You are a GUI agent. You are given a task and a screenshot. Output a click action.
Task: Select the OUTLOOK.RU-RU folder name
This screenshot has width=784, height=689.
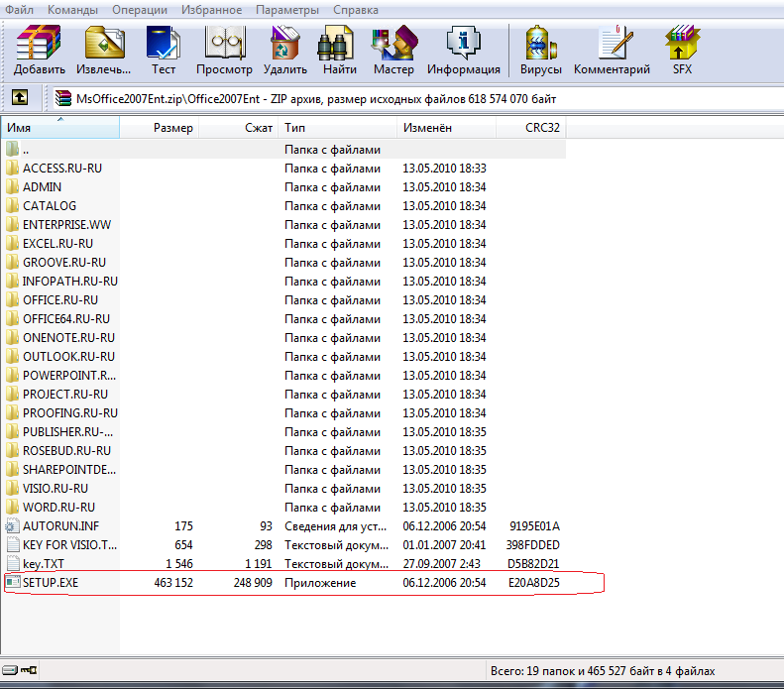(x=69, y=357)
